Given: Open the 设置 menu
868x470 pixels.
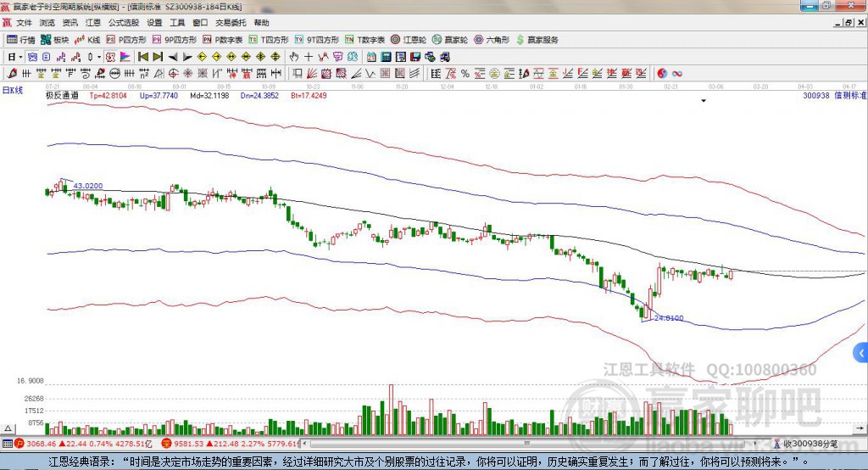Looking at the screenshot, I should [x=154, y=23].
